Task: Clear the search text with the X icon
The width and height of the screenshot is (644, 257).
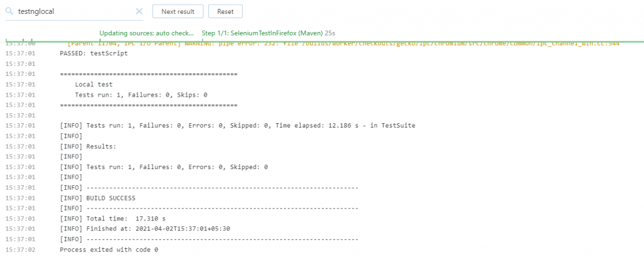Action: pyautogui.click(x=139, y=11)
